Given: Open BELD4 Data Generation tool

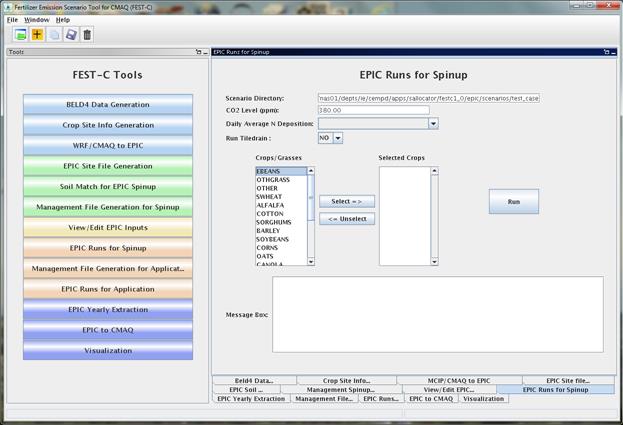Looking at the screenshot, I should 108,104.
